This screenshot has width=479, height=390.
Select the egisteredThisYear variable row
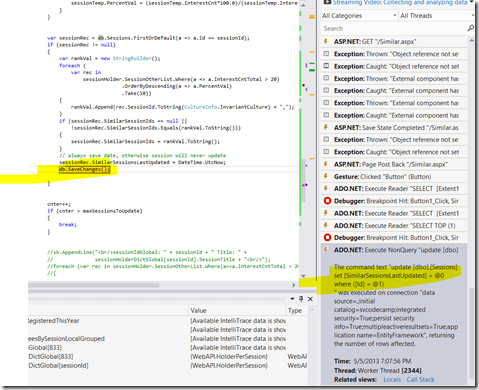[168, 321]
